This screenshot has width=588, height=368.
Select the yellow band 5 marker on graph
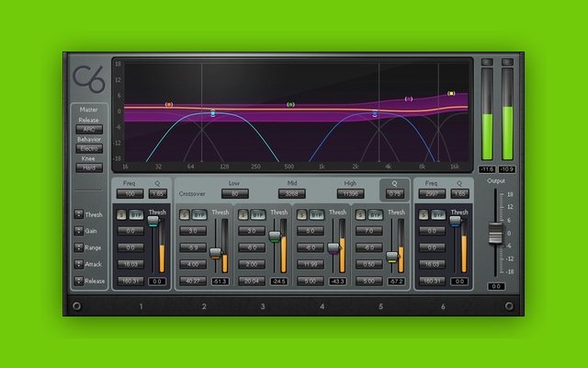tap(451, 94)
